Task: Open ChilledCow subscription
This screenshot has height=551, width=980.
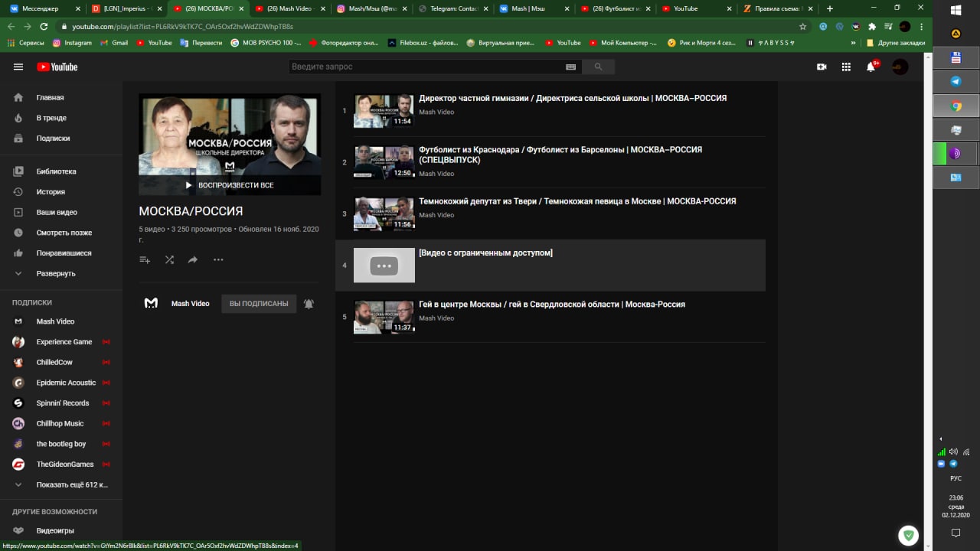Action: coord(61,362)
